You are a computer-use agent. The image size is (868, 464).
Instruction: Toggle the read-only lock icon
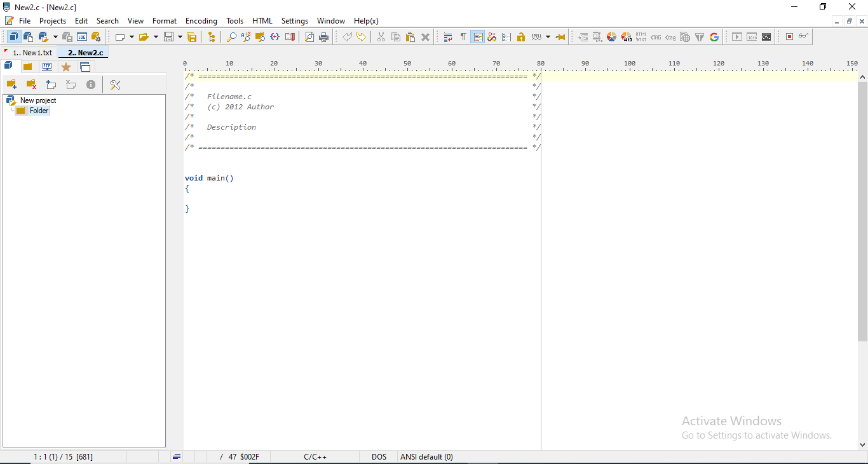click(521, 37)
